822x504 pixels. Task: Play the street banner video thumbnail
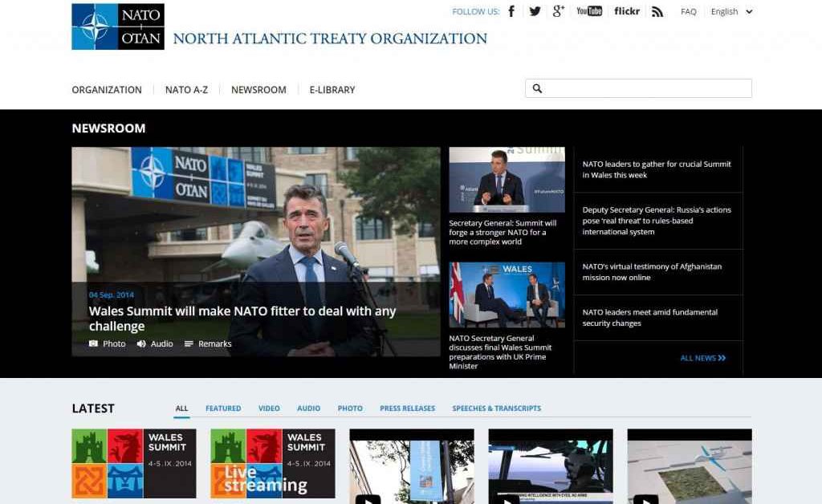[x=412, y=466]
